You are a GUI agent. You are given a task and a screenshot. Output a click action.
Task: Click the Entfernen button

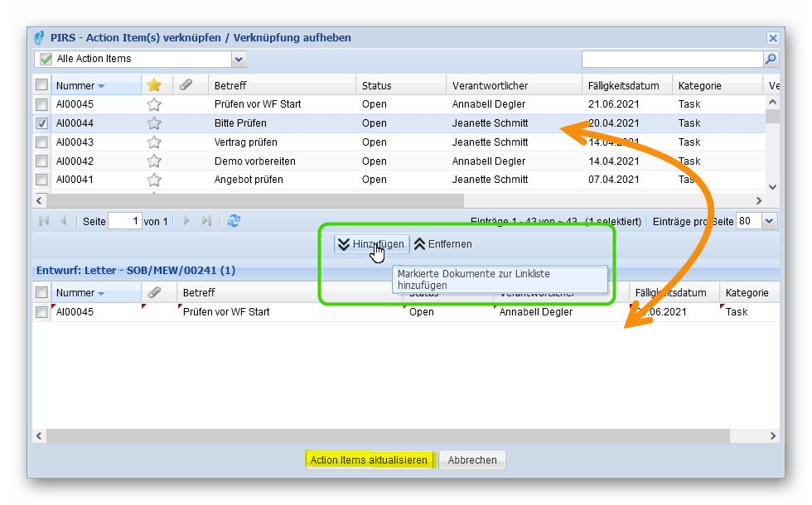(x=443, y=244)
